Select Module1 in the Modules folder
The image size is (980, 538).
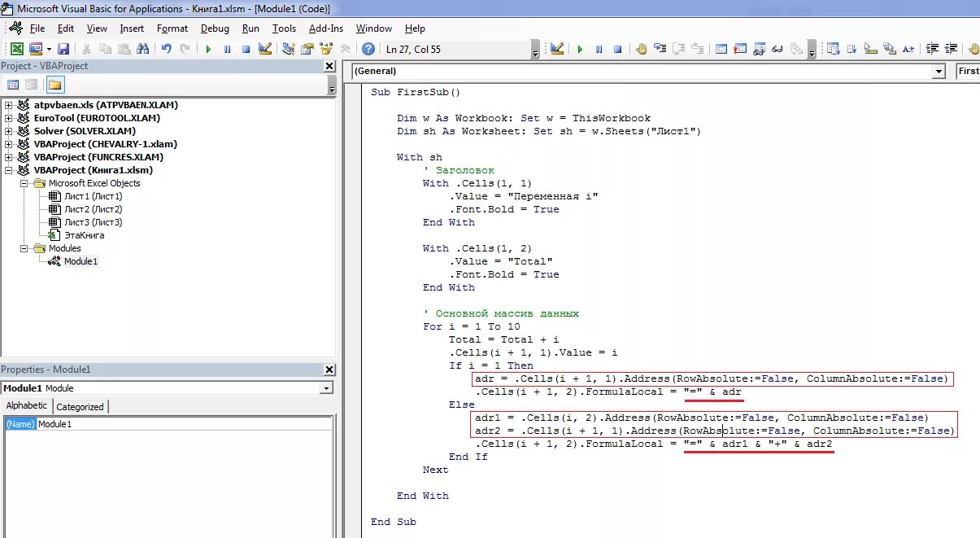point(73,261)
